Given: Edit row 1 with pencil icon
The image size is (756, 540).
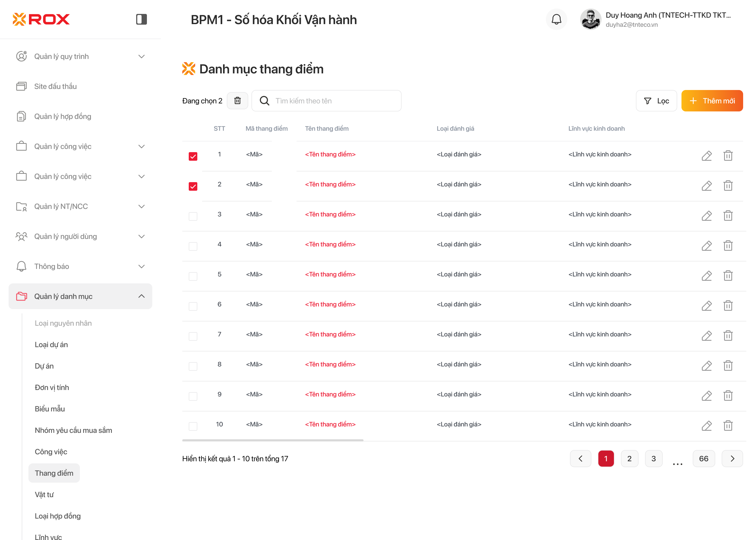Looking at the screenshot, I should tap(706, 156).
